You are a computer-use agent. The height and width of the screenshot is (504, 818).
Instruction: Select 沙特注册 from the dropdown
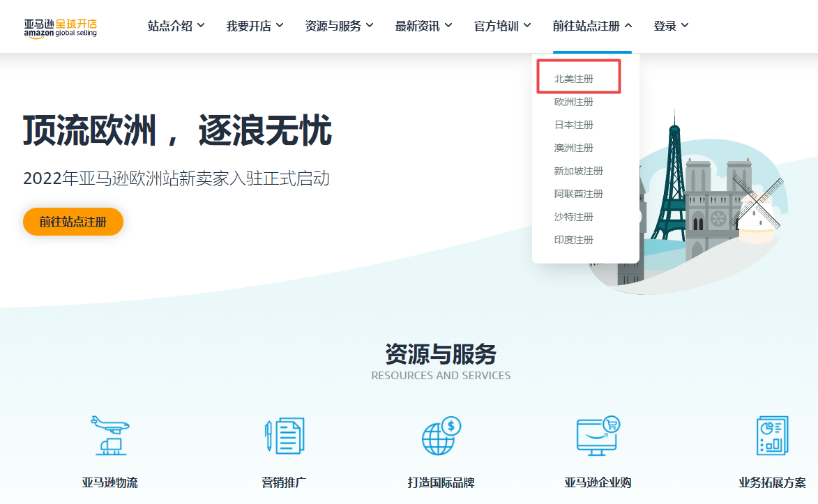pos(574,217)
